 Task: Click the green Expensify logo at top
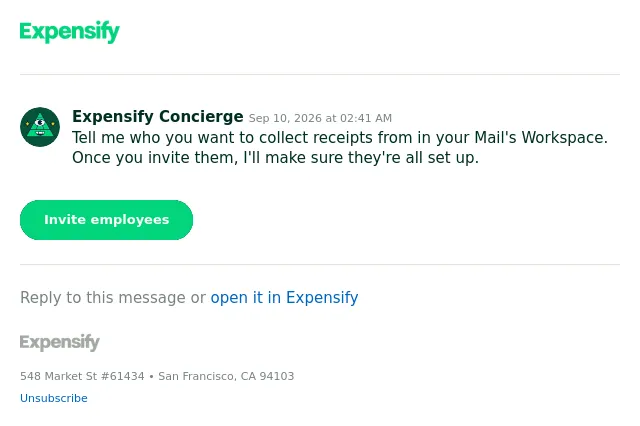coord(69,32)
